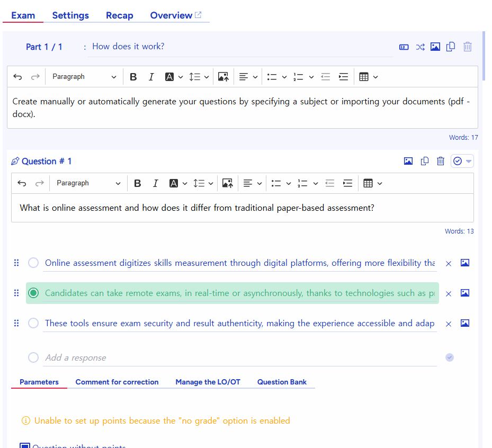Click Bold in Question 1 editor toolbar
Image resolution: width=492 pixels, height=448 pixels.
[138, 183]
